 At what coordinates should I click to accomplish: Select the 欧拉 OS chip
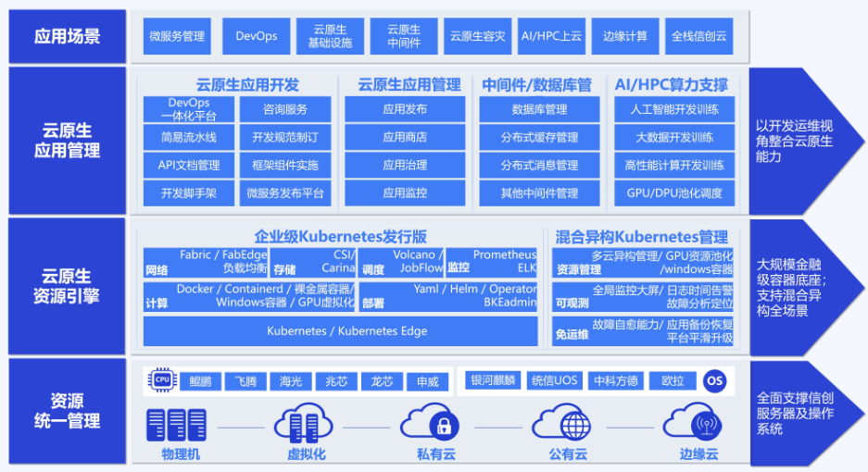672,380
